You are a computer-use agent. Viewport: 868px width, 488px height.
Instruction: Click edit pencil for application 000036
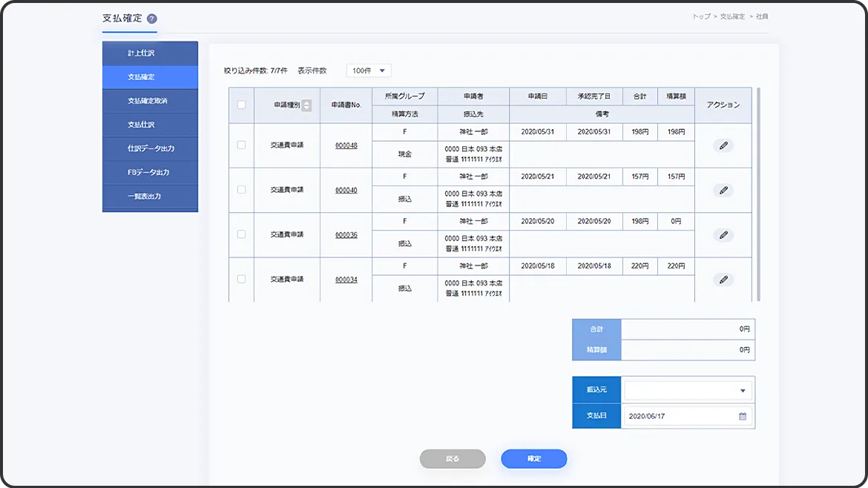[x=723, y=235]
